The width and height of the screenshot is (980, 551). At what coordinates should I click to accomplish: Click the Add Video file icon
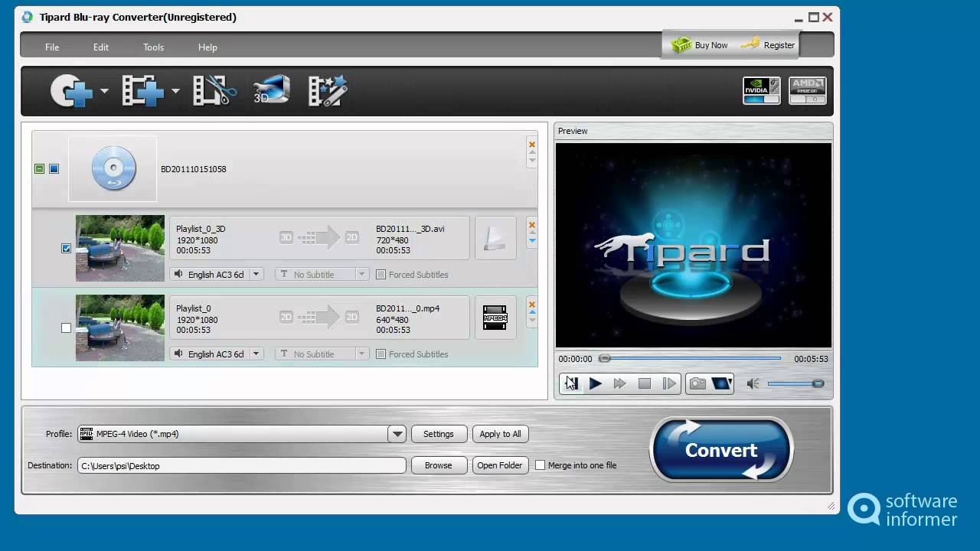coord(142,91)
